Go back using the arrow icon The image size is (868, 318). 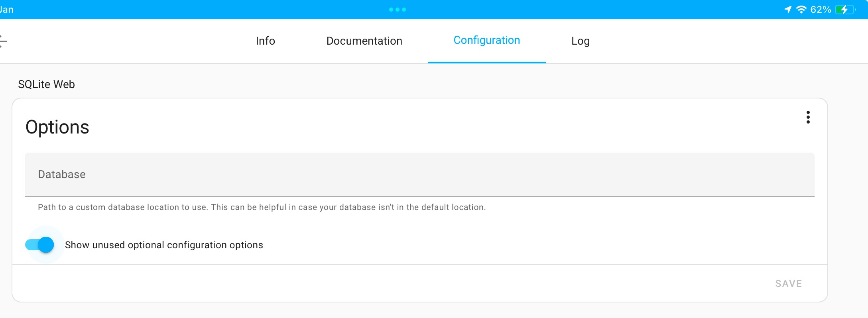pos(3,41)
